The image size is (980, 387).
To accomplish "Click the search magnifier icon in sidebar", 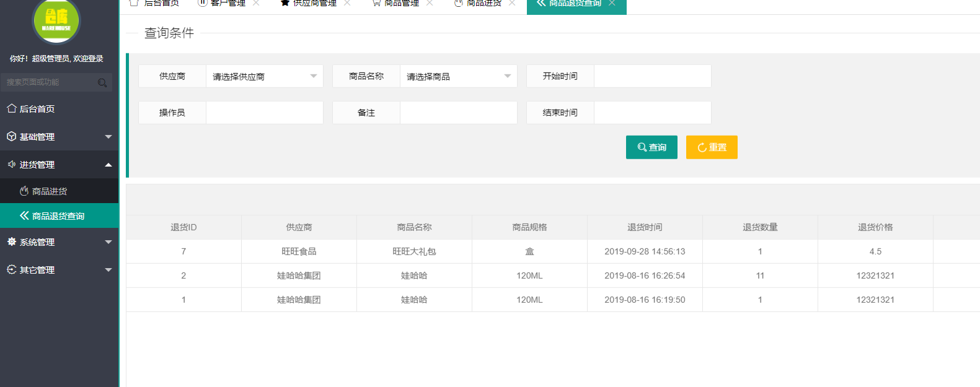I will pos(102,82).
